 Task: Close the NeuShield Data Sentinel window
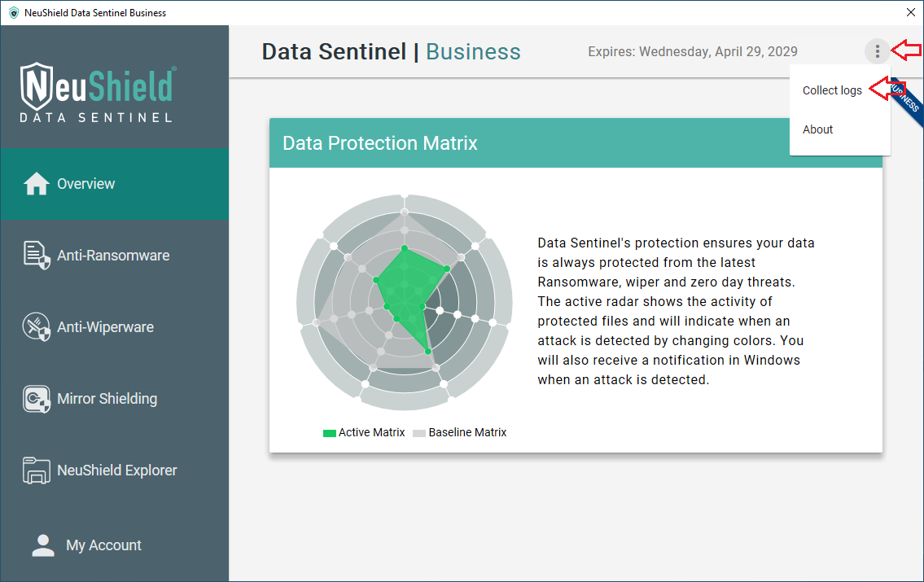coord(910,12)
